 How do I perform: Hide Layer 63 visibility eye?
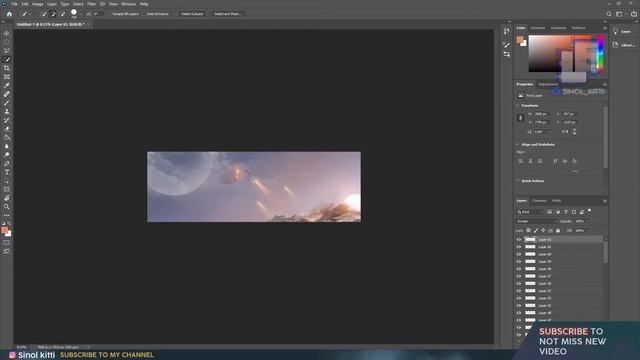coord(519,240)
